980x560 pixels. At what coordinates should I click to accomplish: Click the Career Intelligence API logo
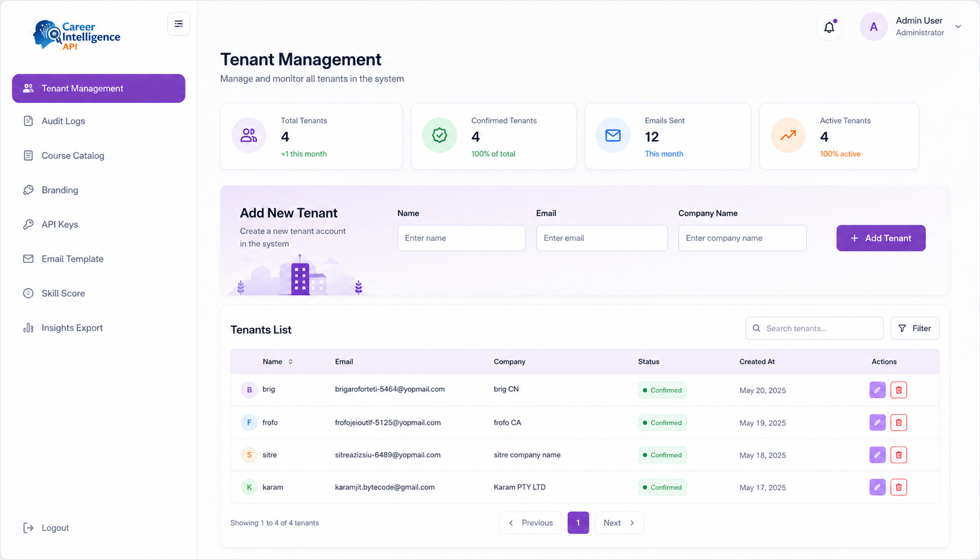[76, 35]
